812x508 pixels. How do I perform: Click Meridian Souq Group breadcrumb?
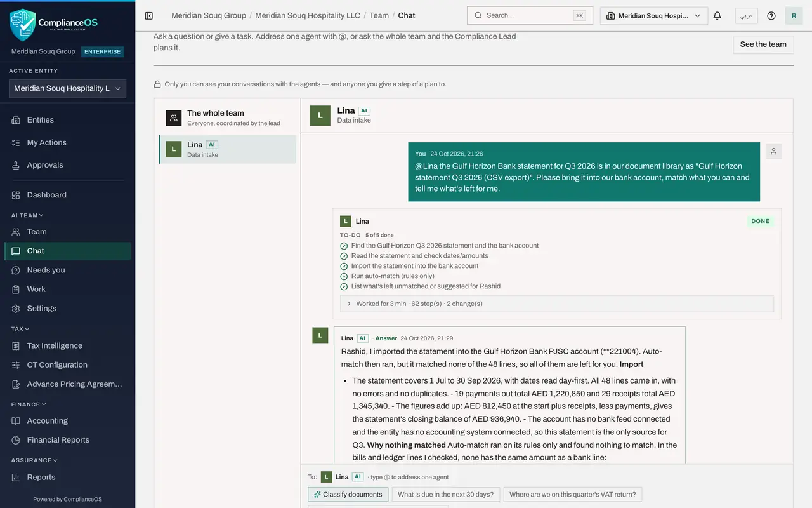pyautogui.click(x=209, y=15)
